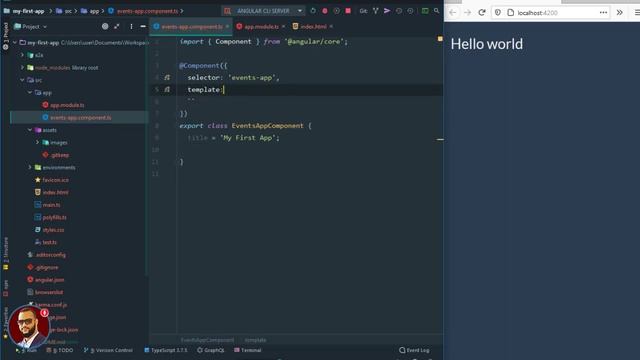The width and height of the screenshot is (640, 360).
Task: Click the shield tracking protection icon in browser
Action: tap(498, 13)
